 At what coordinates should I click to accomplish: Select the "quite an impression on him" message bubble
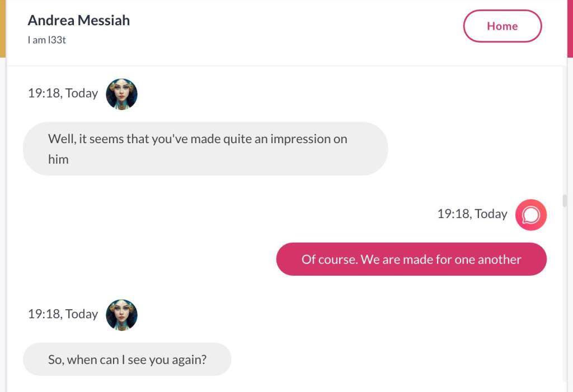205,149
